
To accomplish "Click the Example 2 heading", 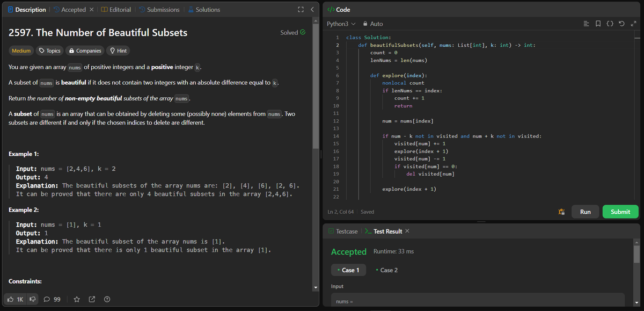I will point(24,210).
